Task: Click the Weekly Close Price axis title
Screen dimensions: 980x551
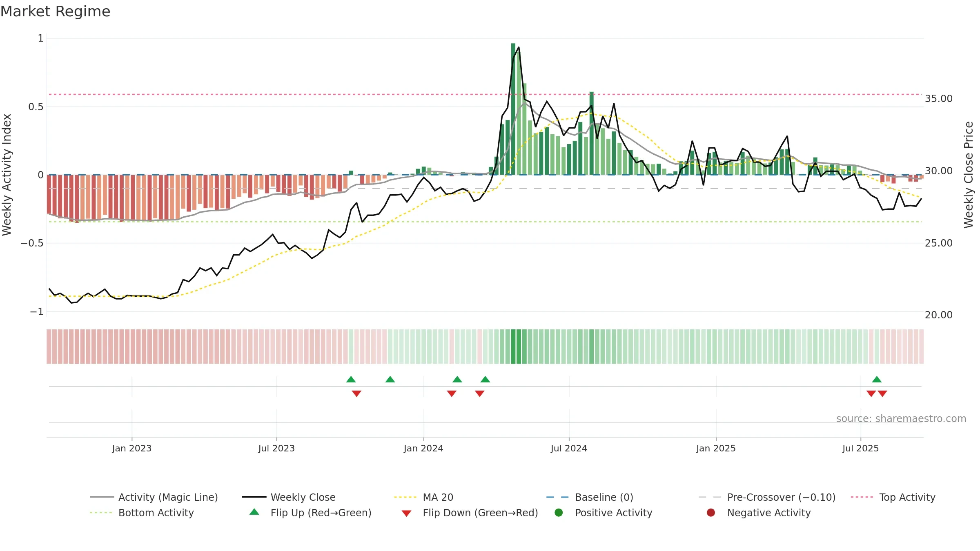Action: click(969, 175)
